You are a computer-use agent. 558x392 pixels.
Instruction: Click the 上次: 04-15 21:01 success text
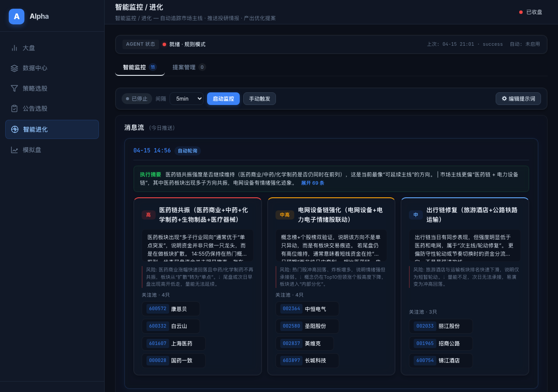(x=465, y=44)
